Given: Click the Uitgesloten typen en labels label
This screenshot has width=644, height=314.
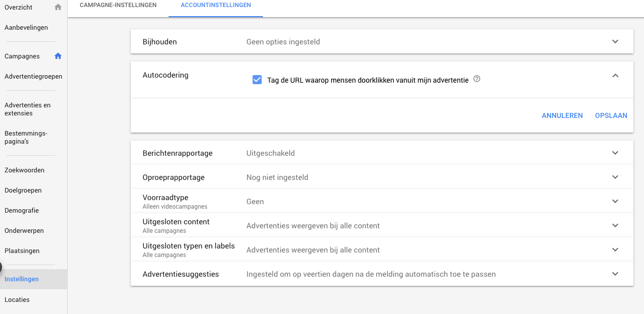Looking at the screenshot, I should pyautogui.click(x=189, y=246).
